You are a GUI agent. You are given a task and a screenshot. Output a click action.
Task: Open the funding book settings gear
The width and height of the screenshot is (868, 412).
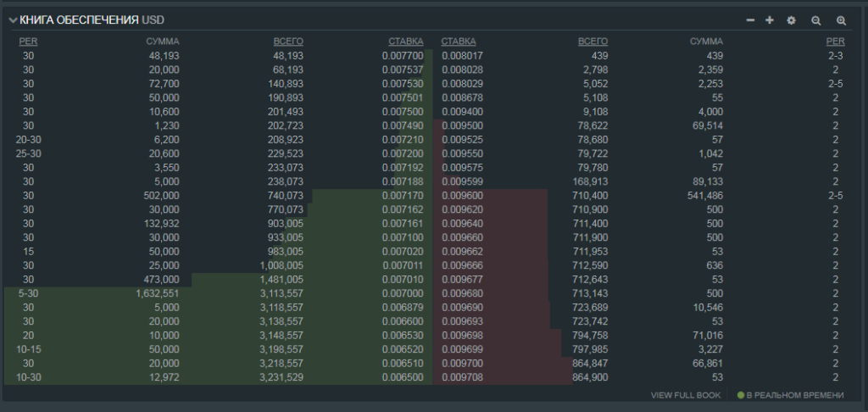792,20
